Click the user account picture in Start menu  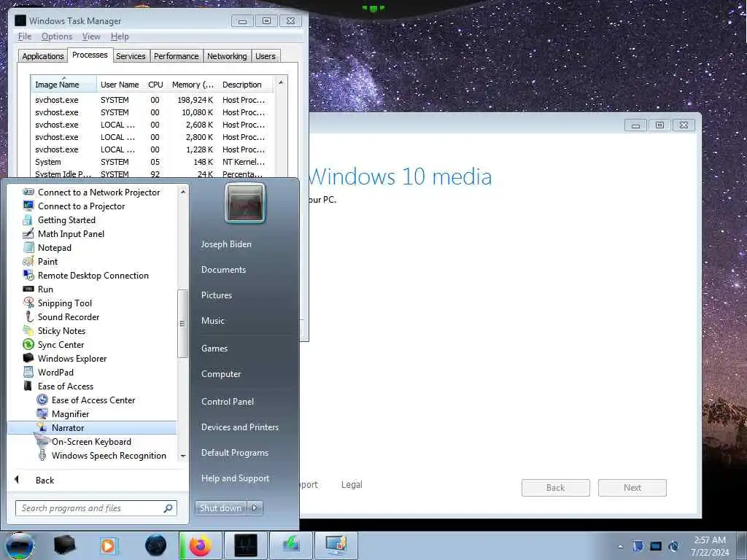click(245, 203)
